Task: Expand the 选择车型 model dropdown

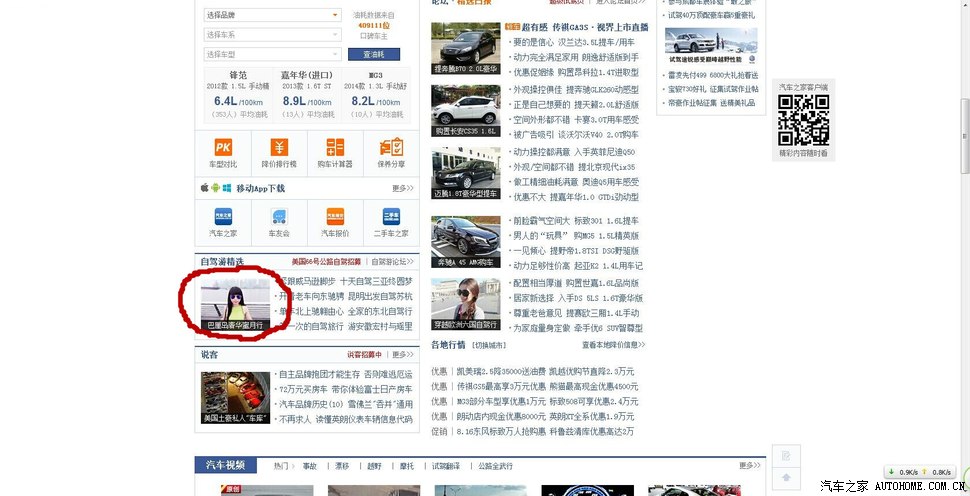Action: (x=272, y=54)
